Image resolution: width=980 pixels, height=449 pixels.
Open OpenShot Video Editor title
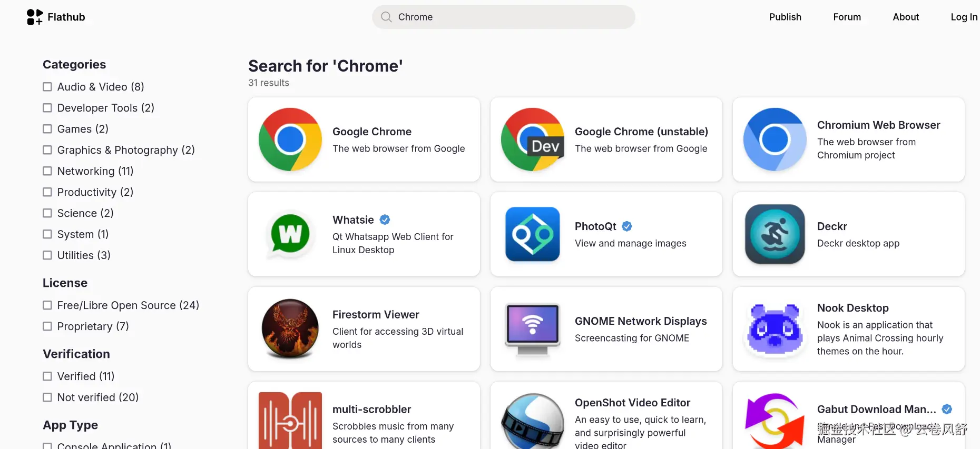point(632,403)
